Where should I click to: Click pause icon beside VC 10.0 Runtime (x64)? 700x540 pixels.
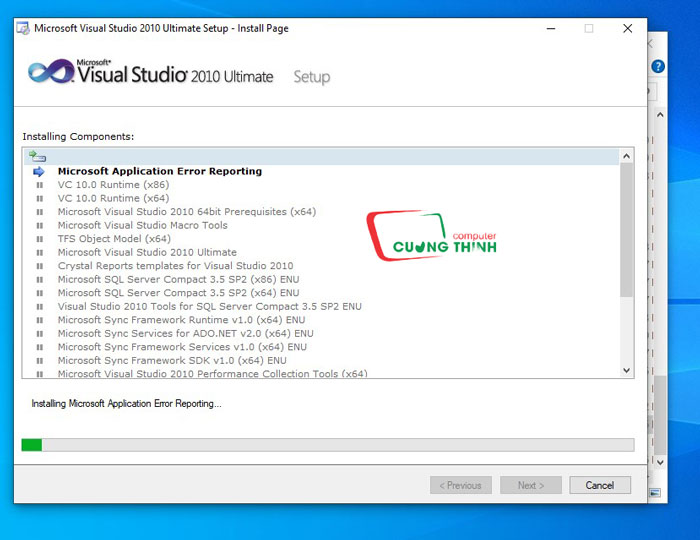pyautogui.click(x=40, y=198)
